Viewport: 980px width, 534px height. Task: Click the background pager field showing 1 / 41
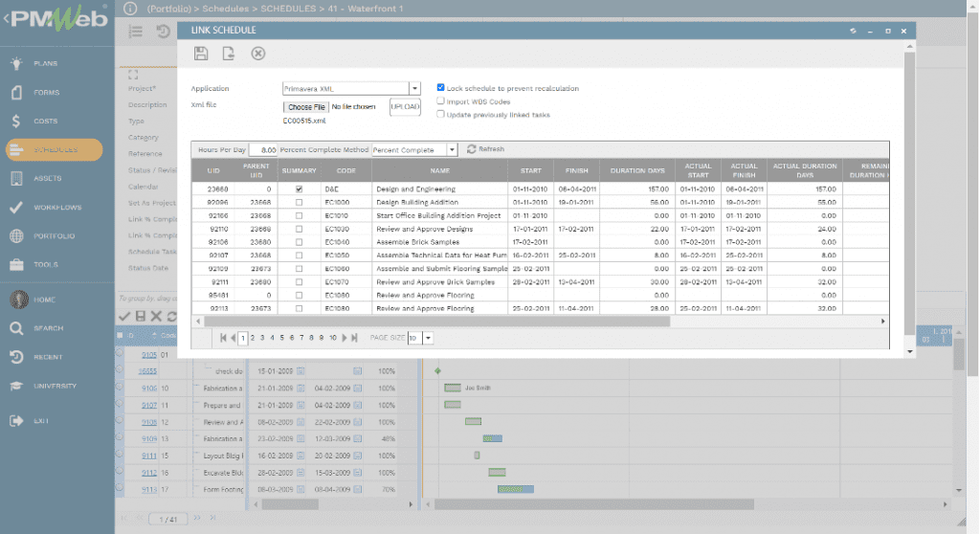168,519
